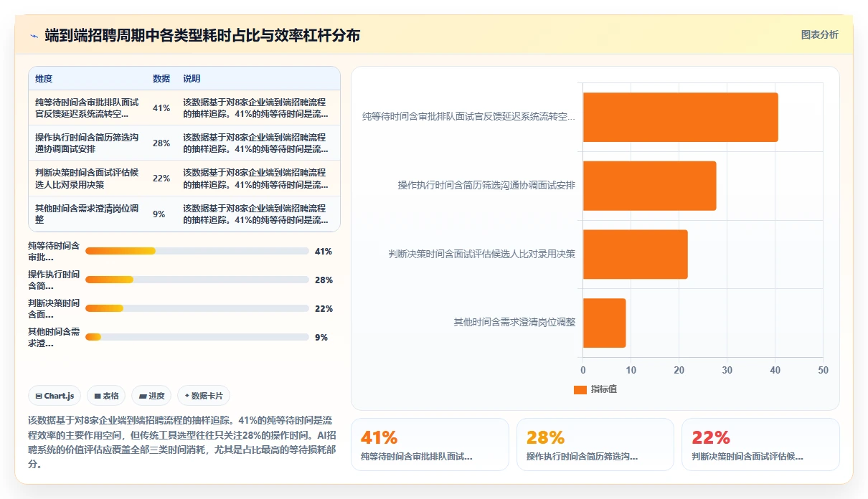Click the 41% progress bar
Viewport: 868px width, 499px height.
(197, 251)
